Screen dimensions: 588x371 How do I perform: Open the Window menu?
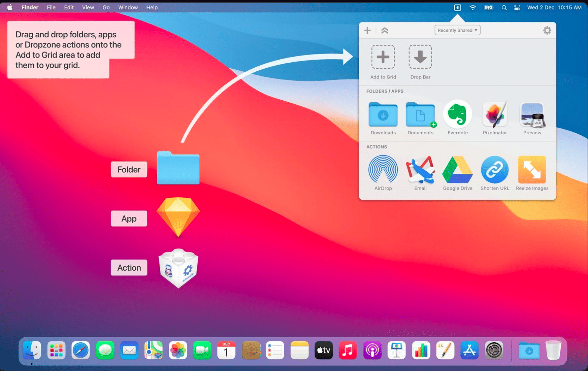click(x=128, y=7)
